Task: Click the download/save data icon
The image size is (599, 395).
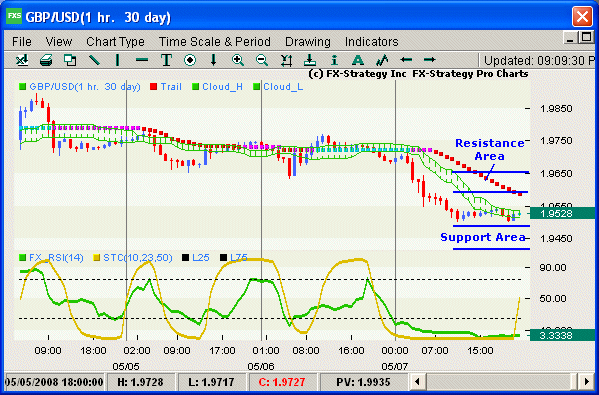Action: pyautogui.click(x=309, y=60)
